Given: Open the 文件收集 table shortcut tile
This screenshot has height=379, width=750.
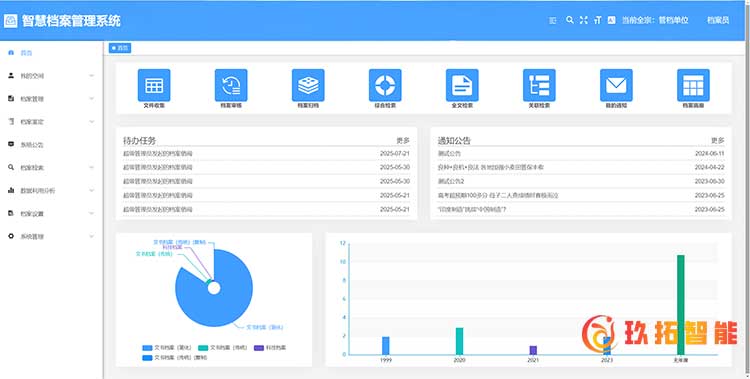Looking at the screenshot, I should [x=154, y=85].
